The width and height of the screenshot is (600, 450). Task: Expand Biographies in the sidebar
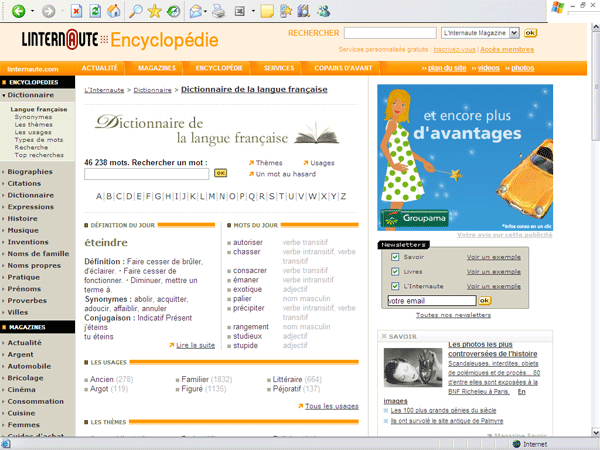pos(30,172)
